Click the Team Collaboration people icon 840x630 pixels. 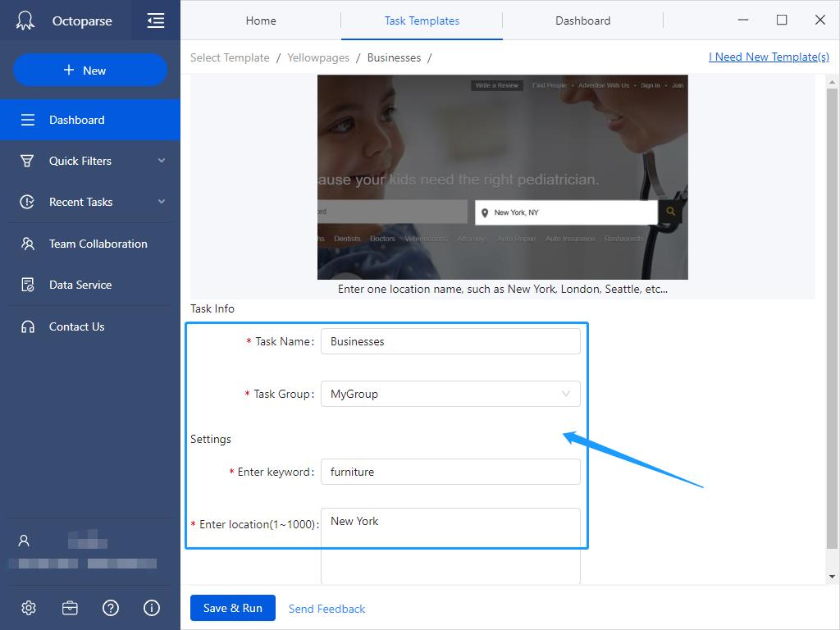[x=27, y=244]
